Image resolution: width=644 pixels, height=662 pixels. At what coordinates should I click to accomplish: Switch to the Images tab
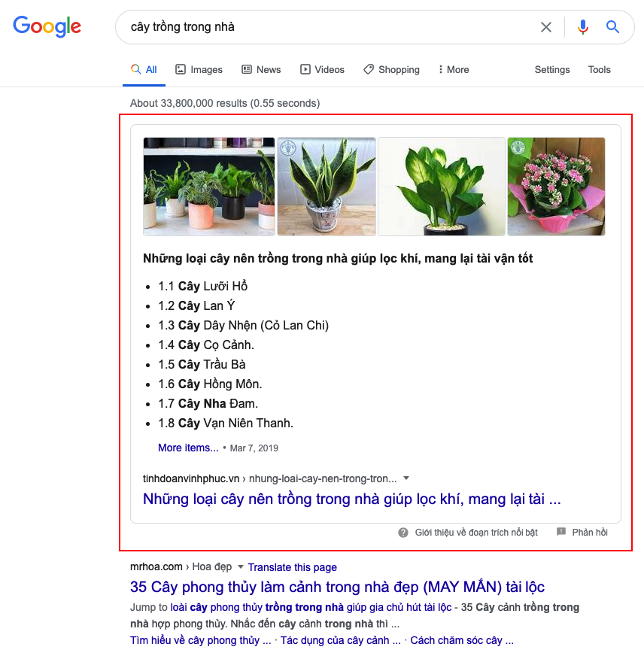coord(199,69)
